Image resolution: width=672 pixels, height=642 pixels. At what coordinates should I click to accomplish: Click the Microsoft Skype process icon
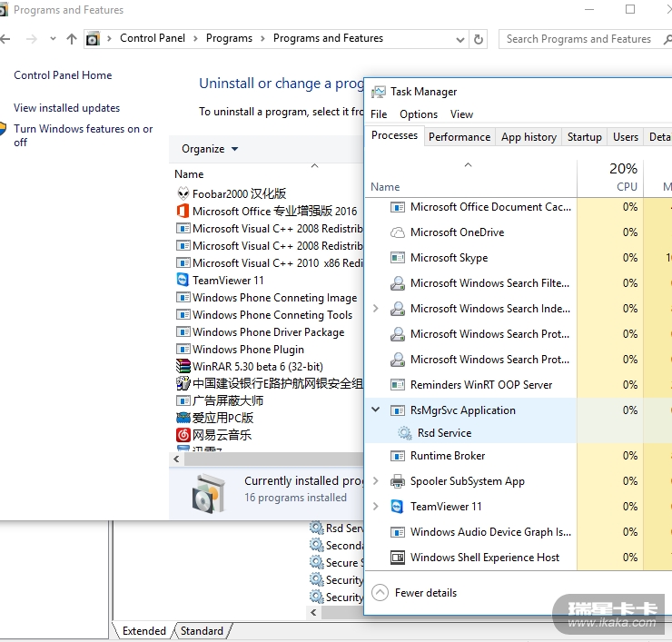[x=397, y=258]
